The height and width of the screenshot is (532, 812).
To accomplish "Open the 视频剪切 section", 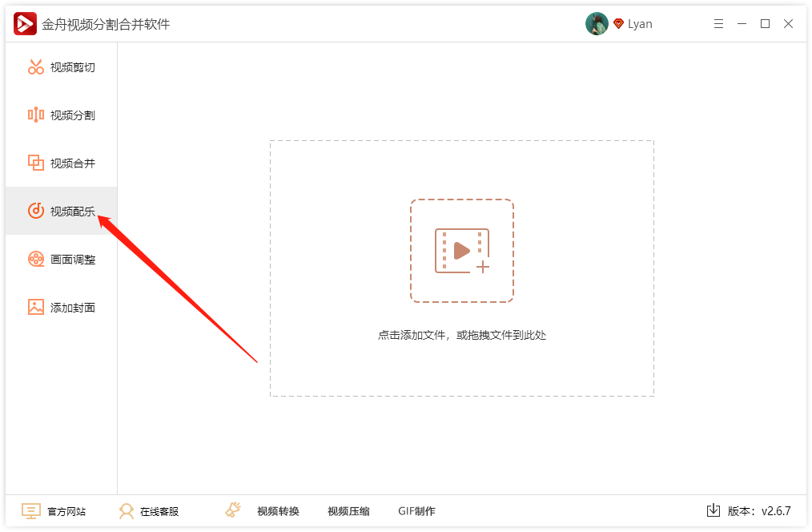I will click(x=61, y=66).
